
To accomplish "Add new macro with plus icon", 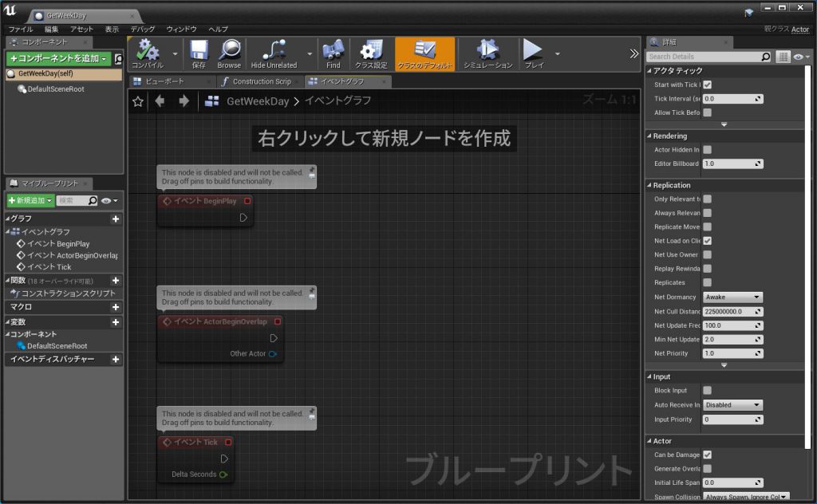I will (116, 307).
